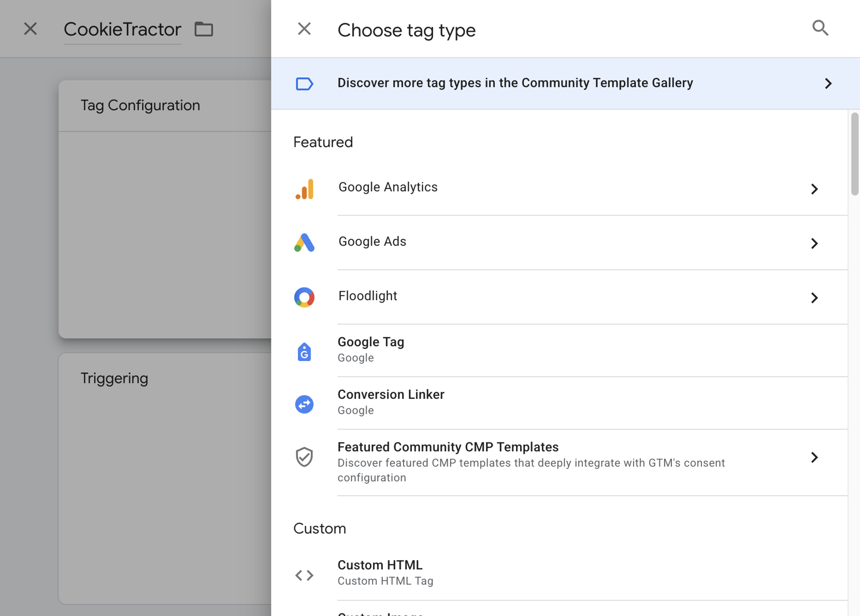Close the Choose tag type panel
Viewport: 860px width, 616px height.
click(x=305, y=29)
